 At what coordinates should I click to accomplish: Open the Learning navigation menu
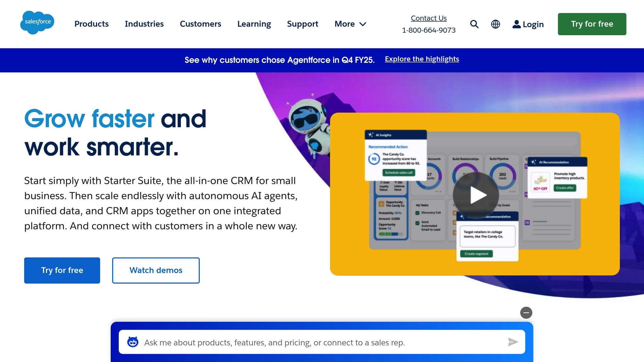(x=254, y=24)
